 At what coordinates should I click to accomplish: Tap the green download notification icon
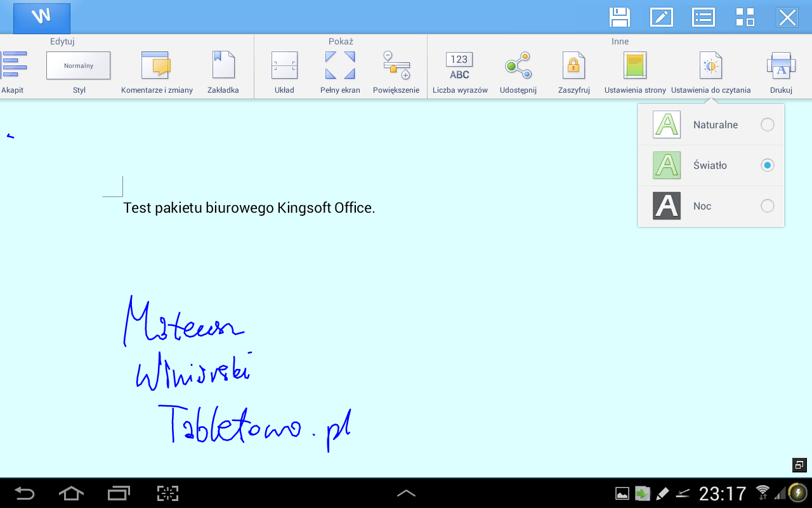[x=643, y=493]
